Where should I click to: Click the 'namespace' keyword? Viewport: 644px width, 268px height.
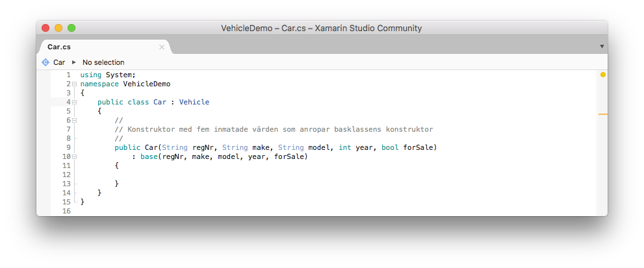[99, 84]
